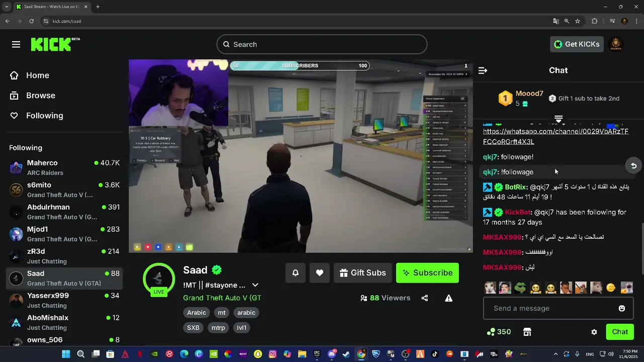Click Grand Theft Auto V category link
Screen dimensions: 644x362
click(x=222, y=298)
